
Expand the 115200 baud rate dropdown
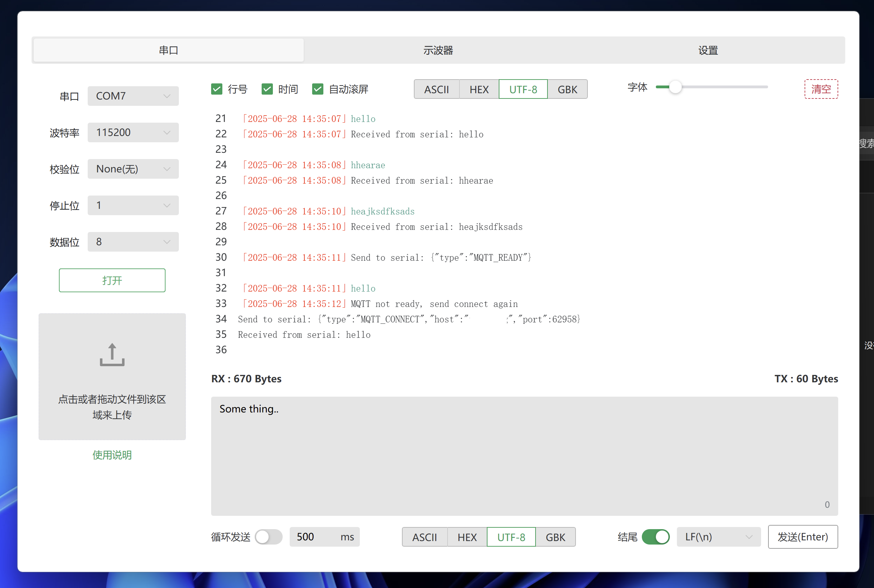[133, 132]
